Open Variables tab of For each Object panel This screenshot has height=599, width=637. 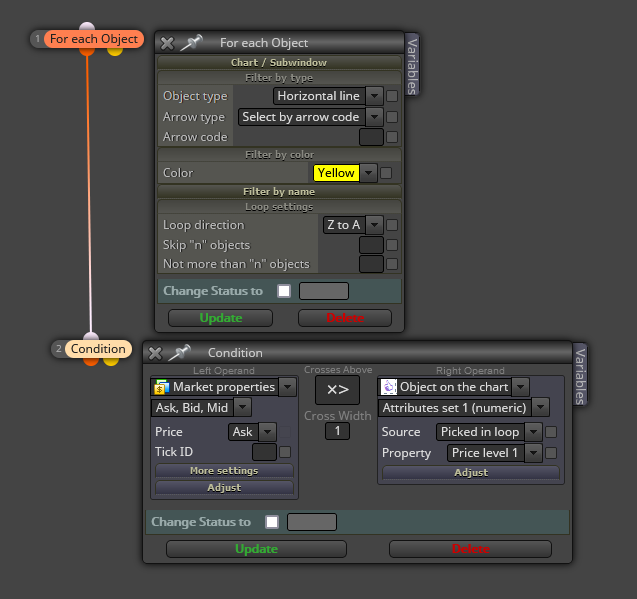pyautogui.click(x=412, y=65)
